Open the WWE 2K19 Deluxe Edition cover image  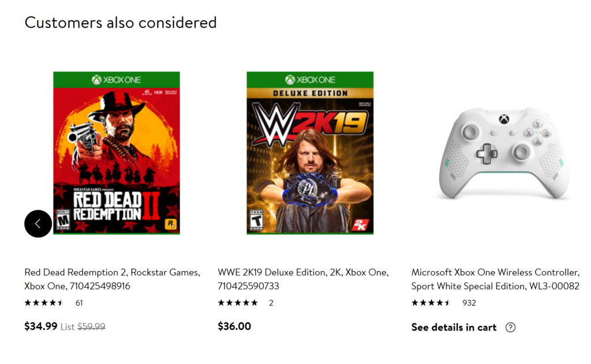click(x=310, y=154)
